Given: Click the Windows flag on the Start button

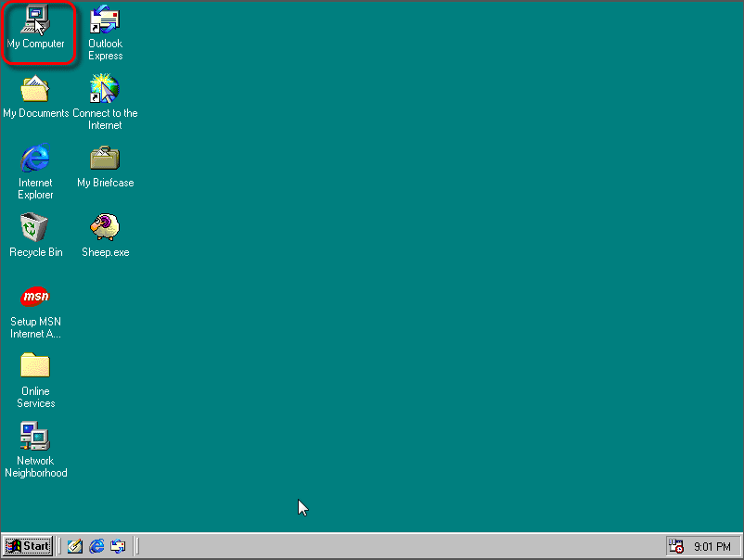Looking at the screenshot, I should pyautogui.click(x=14, y=546).
